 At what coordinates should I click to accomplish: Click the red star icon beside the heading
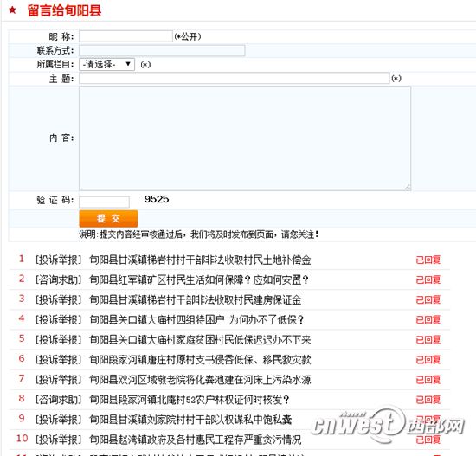[12, 10]
